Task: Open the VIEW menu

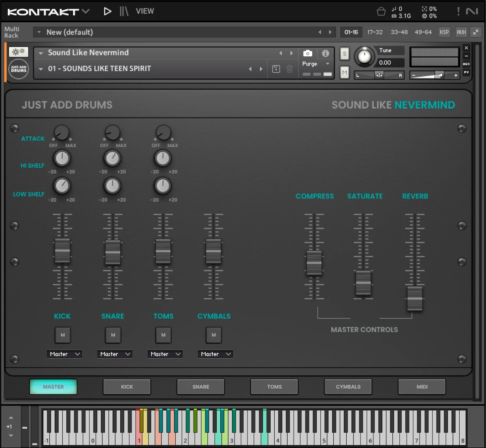Action: point(145,11)
